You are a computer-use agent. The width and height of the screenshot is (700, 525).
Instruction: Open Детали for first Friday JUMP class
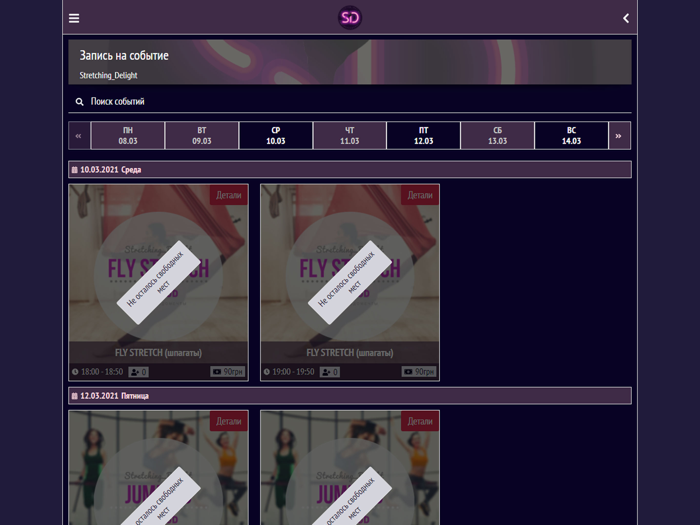[x=229, y=421]
